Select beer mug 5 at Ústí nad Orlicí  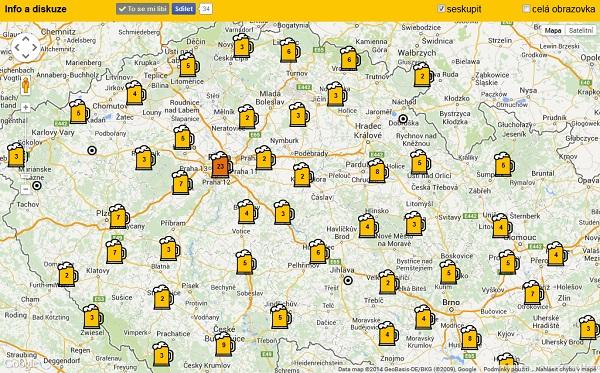pyautogui.click(x=420, y=162)
